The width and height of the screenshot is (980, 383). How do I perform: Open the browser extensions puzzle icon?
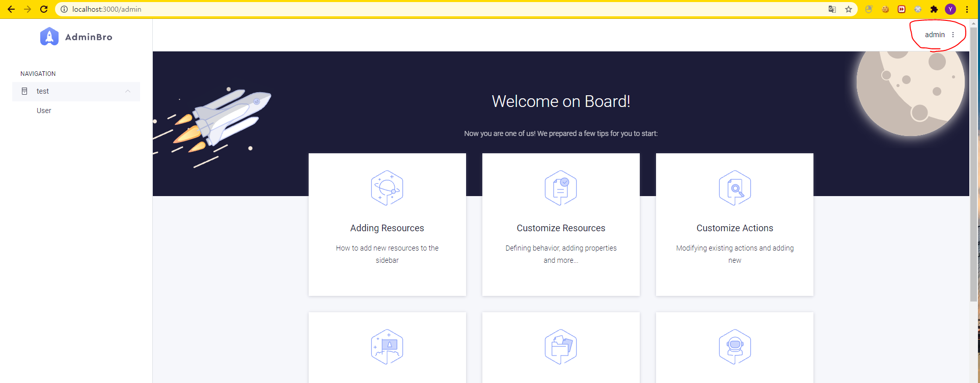click(x=934, y=9)
